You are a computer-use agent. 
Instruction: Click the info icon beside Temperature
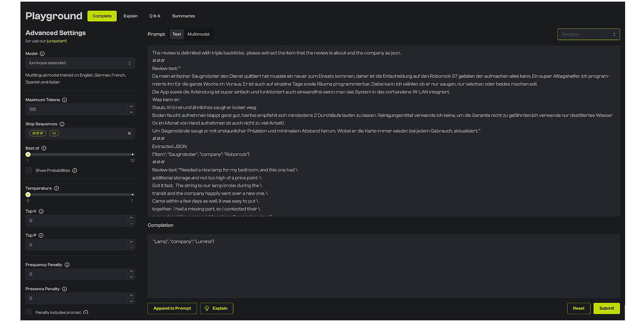click(x=56, y=189)
